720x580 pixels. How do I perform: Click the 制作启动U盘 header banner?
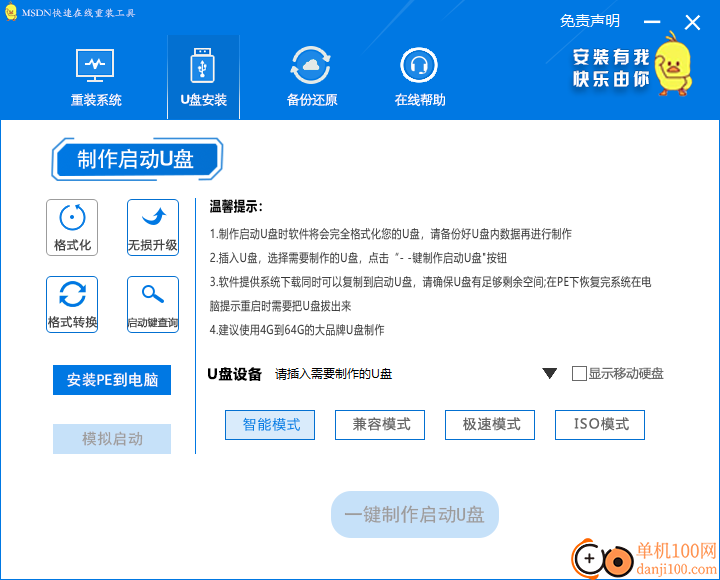(137, 159)
